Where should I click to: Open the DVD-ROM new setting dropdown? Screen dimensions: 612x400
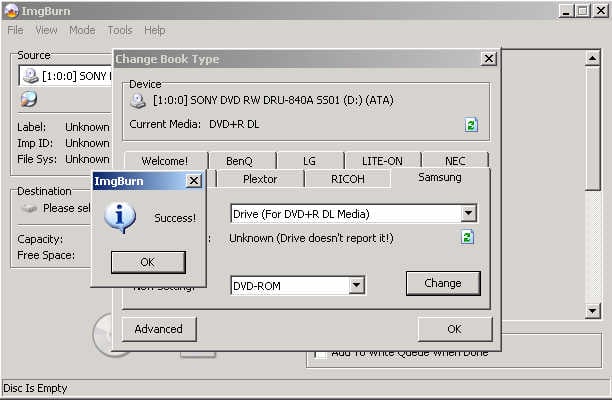(356, 286)
